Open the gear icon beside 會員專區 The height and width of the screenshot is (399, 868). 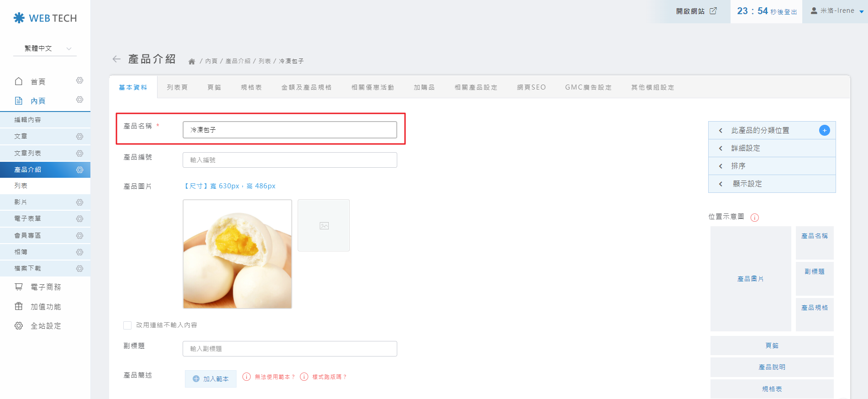(x=79, y=235)
